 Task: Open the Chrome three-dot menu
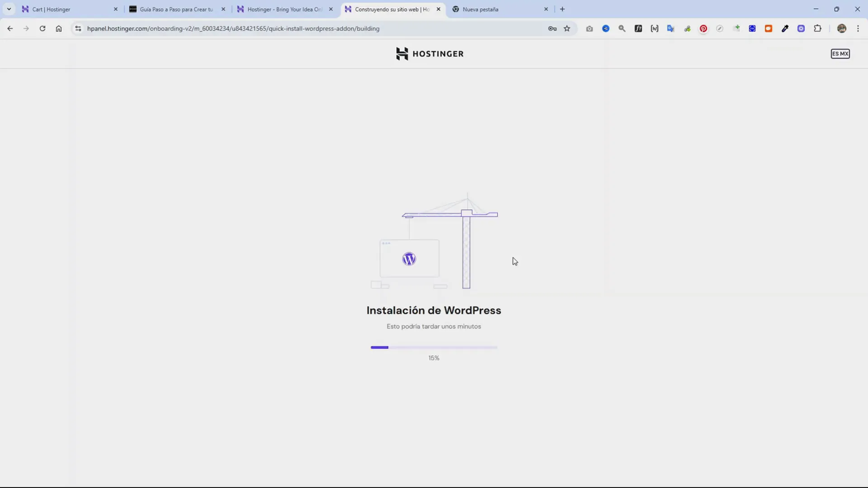coord(858,28)
